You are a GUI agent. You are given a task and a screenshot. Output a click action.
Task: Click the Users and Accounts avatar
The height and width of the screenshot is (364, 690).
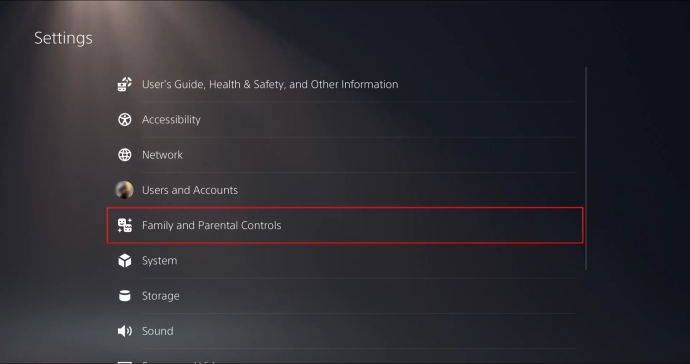[x=124, y=190]
